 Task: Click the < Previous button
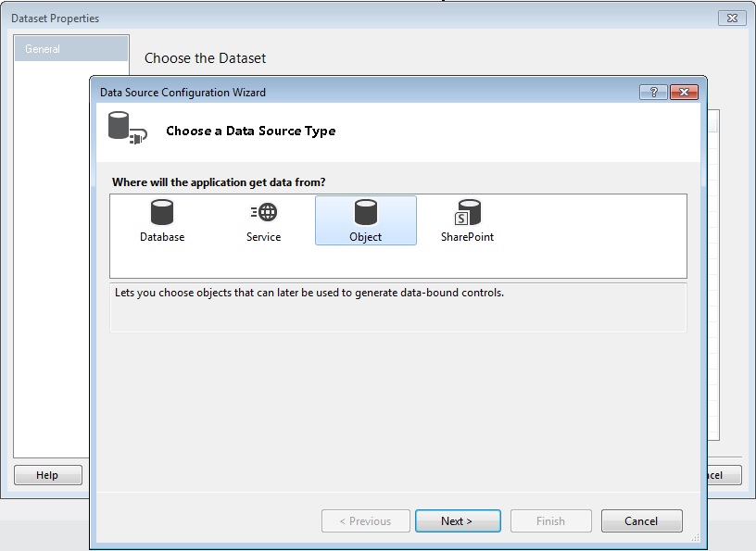pyautogui.click(x=364, y=521)
